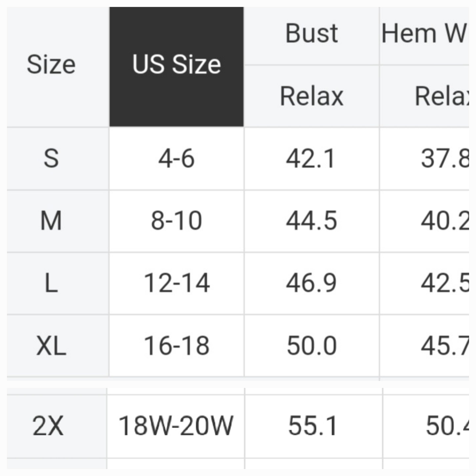Select the 12-14 US size cell

[x=176, y=283]
